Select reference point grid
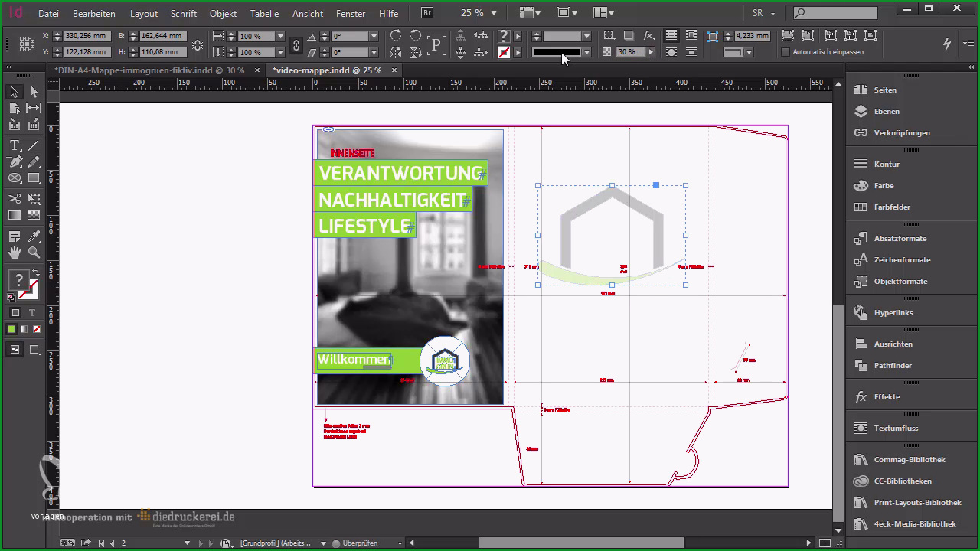Image resolution: width=980 pixels, height=551 pixels. [x=27, y=44]
